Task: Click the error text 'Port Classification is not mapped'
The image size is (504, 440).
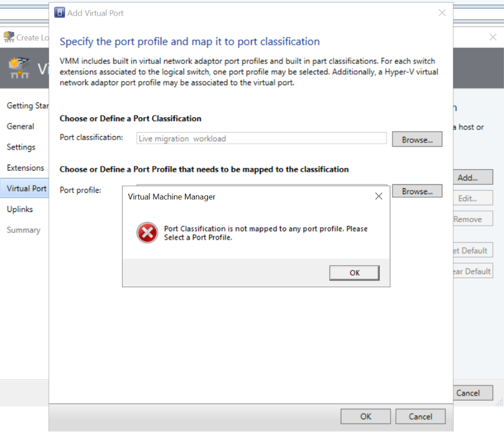Action: pos(266,233)
